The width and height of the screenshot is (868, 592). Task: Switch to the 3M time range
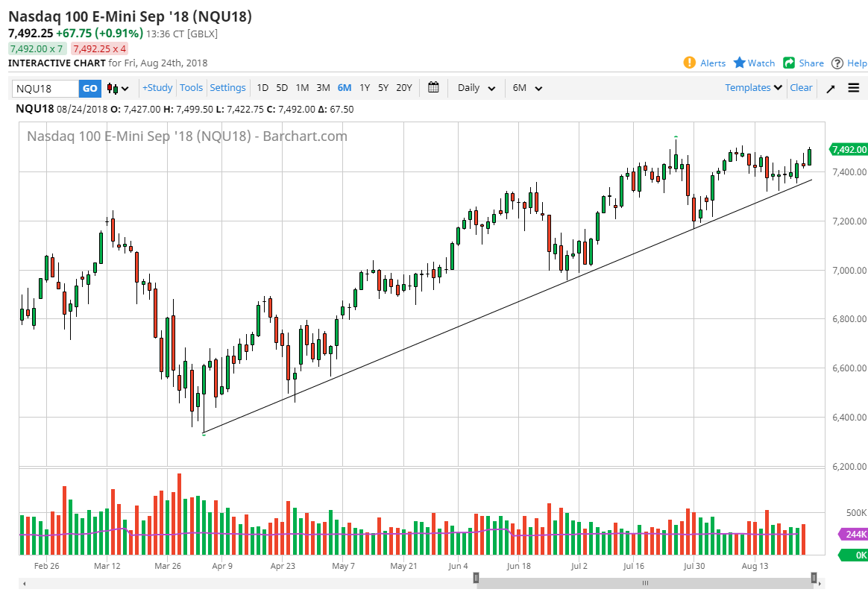point(323,87)
